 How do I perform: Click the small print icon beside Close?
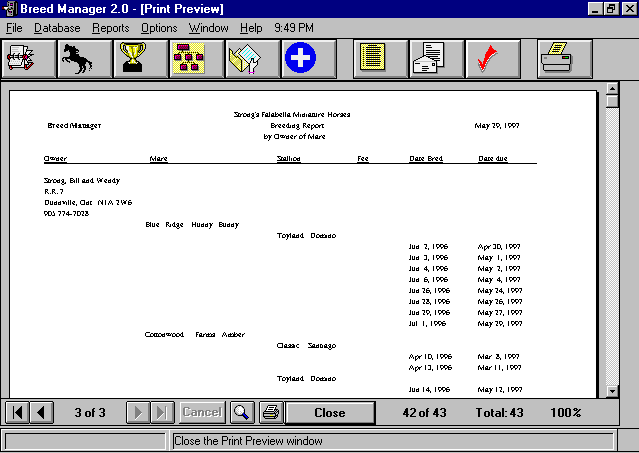[270, 412]
